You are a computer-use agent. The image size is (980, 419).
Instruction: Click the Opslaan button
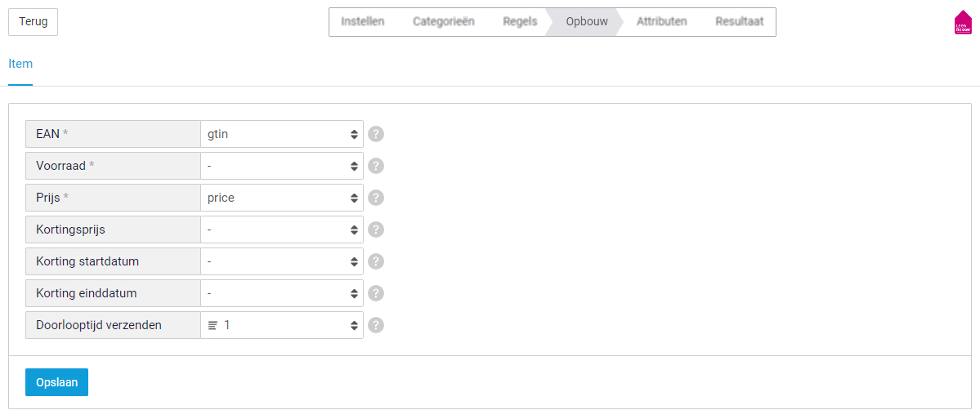(57, 382)
